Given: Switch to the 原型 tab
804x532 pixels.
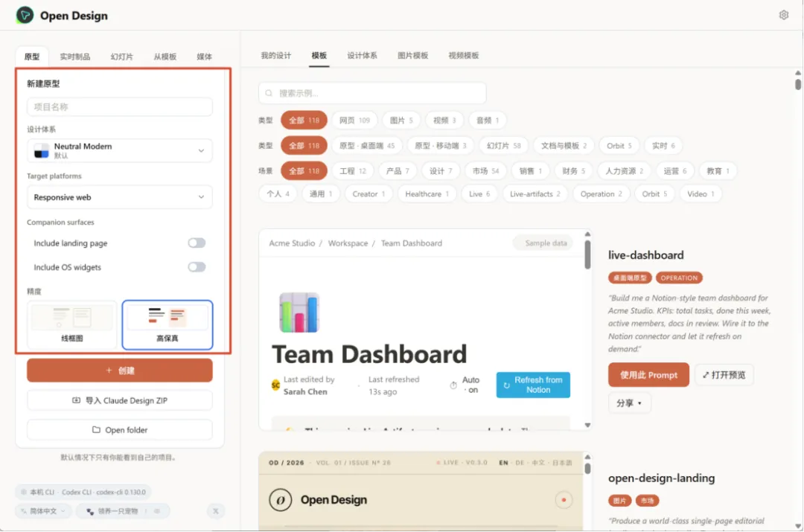Looking at the screenshot, I should pos(32,57).
